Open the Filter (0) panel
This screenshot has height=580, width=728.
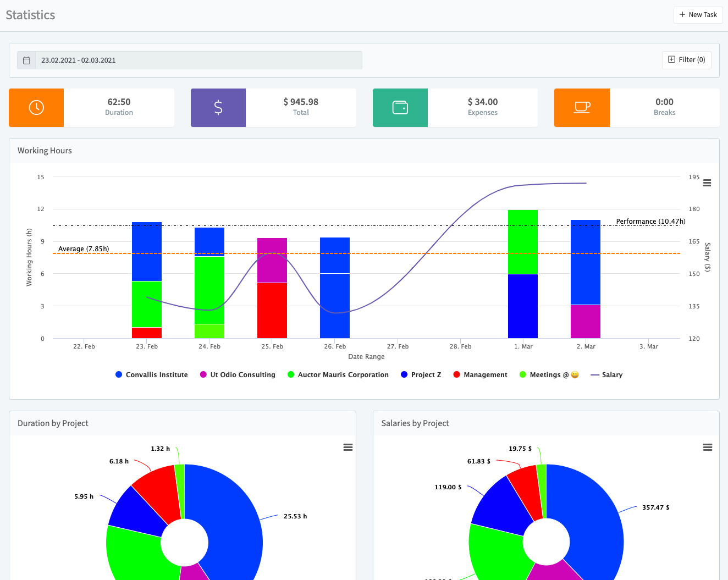coord(686,60)
